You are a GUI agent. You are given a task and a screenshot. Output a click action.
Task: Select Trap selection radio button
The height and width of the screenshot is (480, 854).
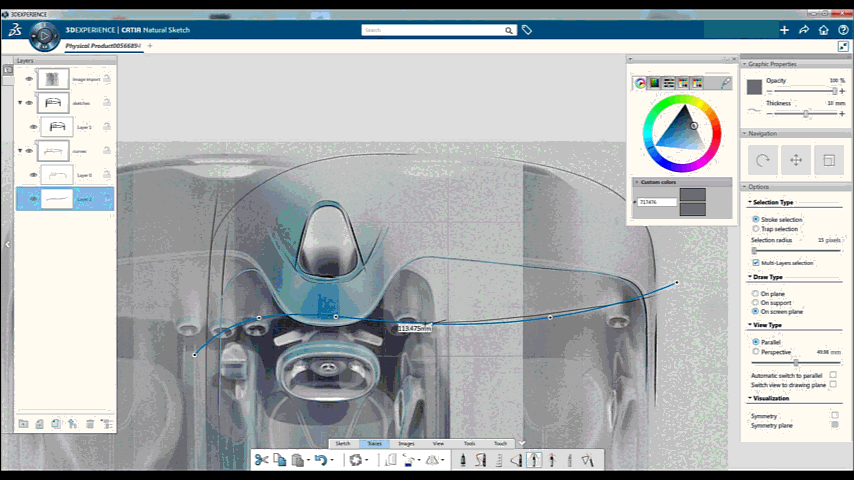point(756,229)
